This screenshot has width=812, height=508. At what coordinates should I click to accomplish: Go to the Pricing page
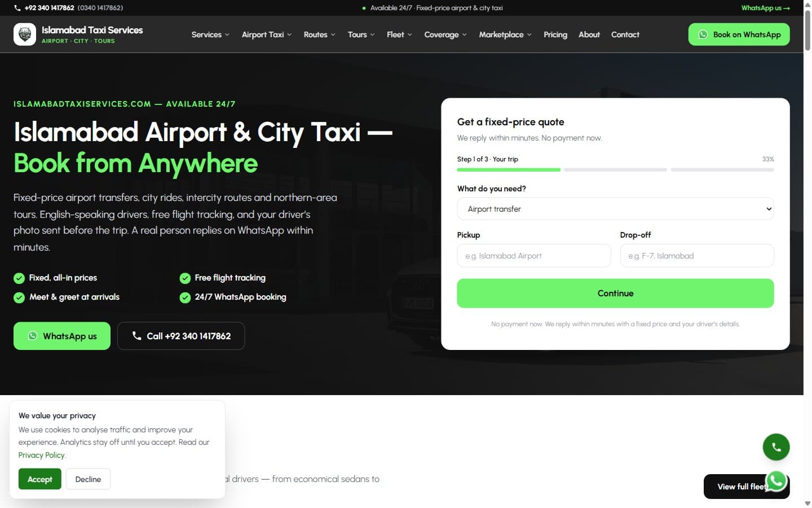click(555, 34)
